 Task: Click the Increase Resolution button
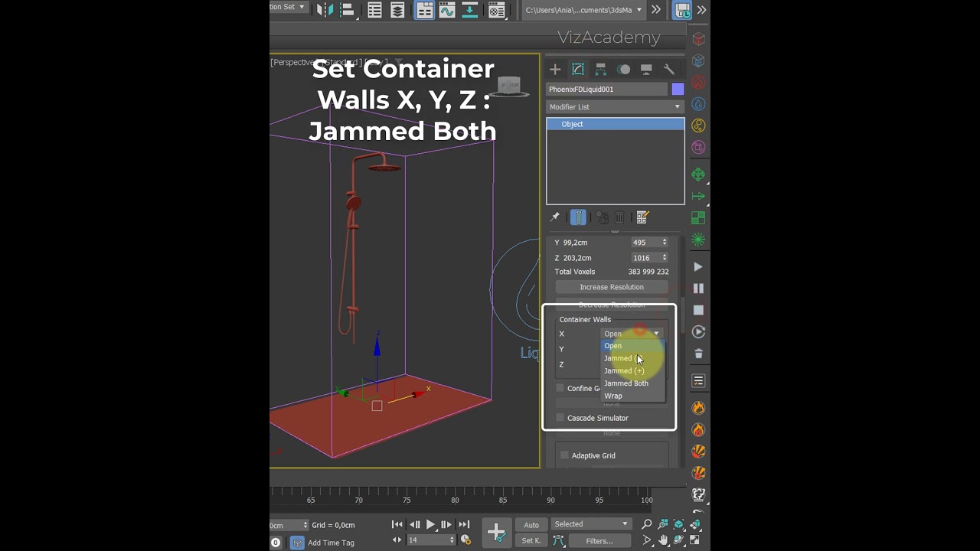[x=612, y=287]
